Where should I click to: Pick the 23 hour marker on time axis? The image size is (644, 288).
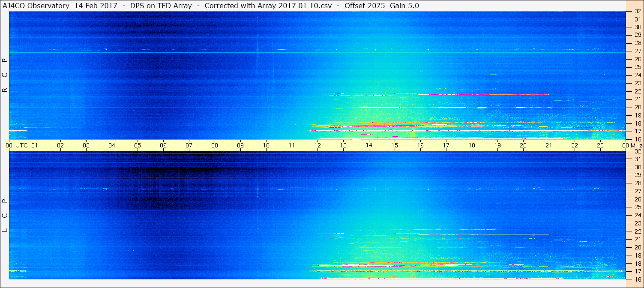coord(600,145)
